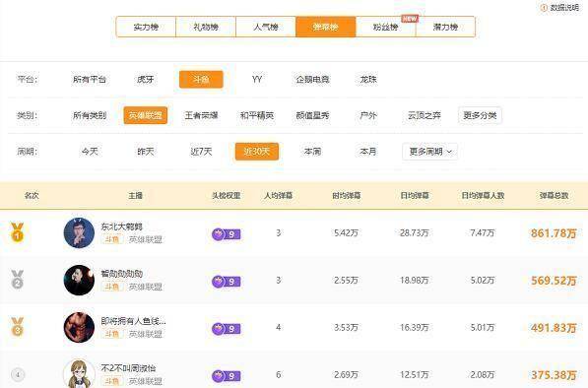The image size is (588, 388).
Task: Click the 人均弹幕 column header
Action: tap(279, 196)
